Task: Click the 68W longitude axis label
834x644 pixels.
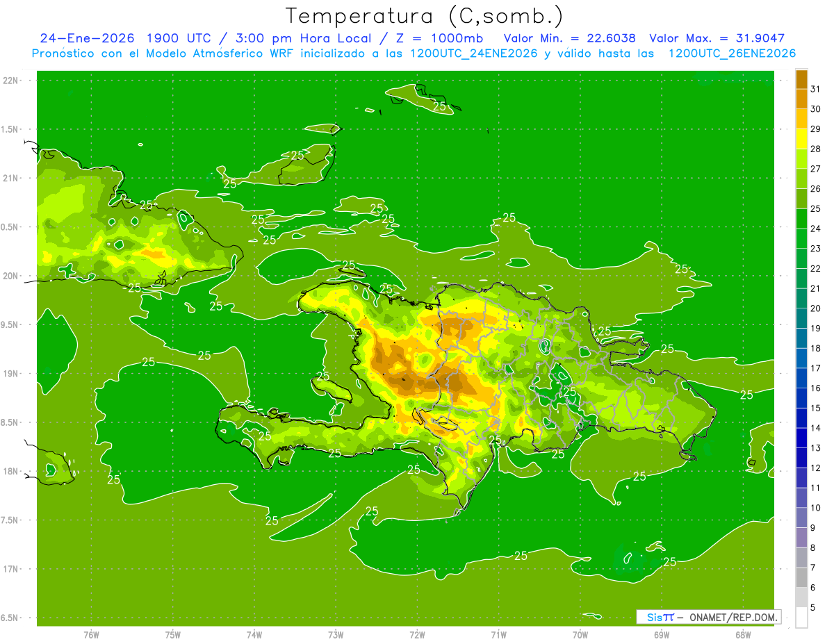Action: point(743,634)
